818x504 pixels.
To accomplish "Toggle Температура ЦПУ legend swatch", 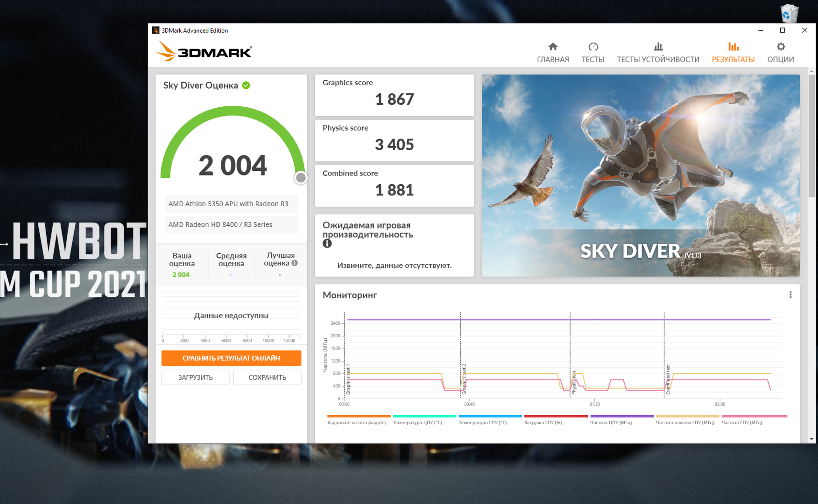I will click(424, 416).
